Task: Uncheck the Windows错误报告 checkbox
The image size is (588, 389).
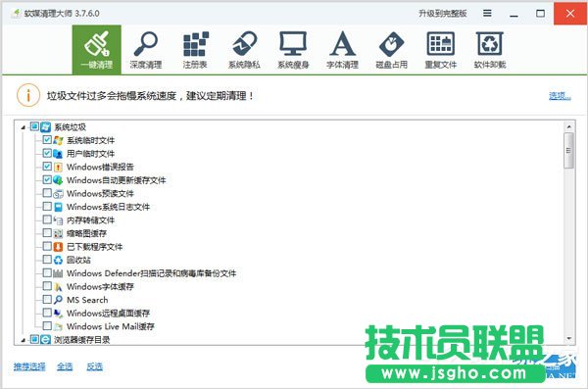Action: (47, 167)
